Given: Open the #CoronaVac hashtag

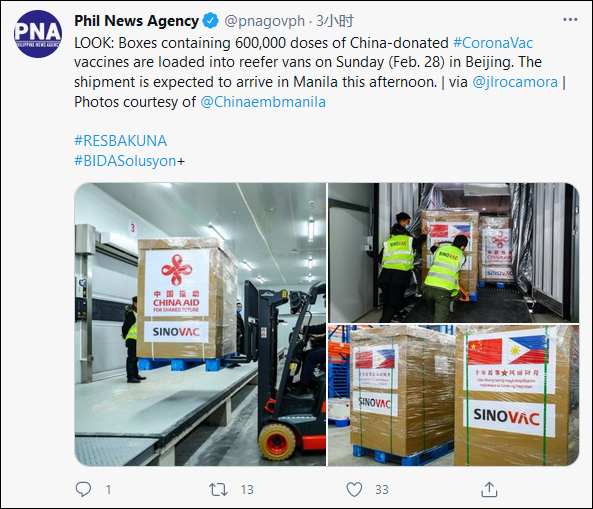Looking at the screenshot, I should 493,43.
